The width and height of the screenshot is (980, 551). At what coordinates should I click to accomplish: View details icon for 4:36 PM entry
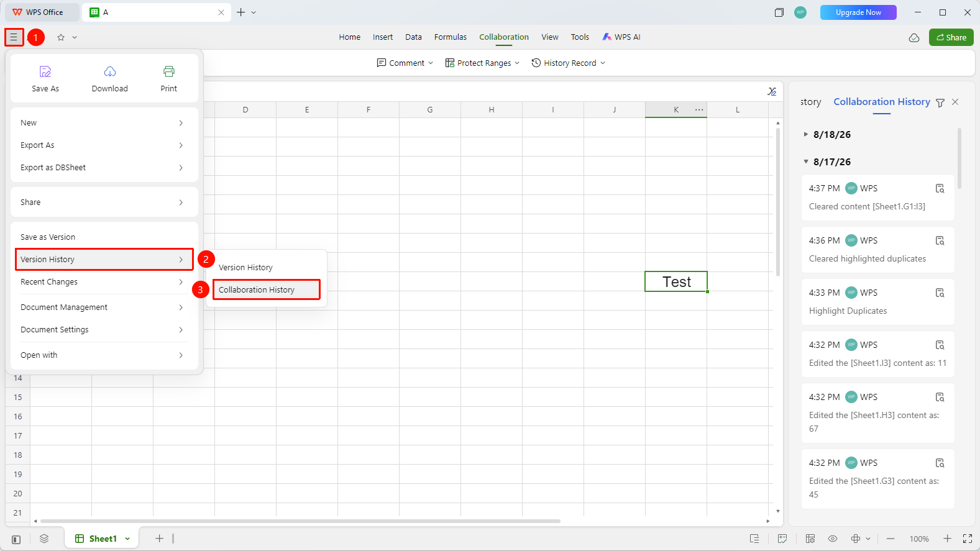tap(940, 240)
